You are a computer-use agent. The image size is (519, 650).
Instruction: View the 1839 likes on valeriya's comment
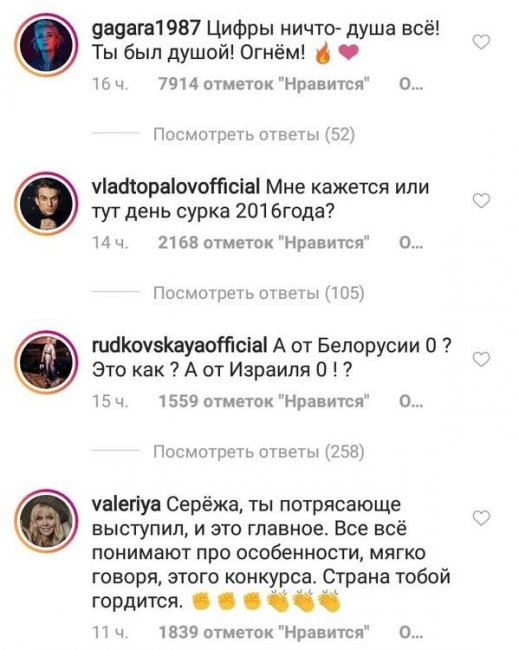[x=264, y=633]
